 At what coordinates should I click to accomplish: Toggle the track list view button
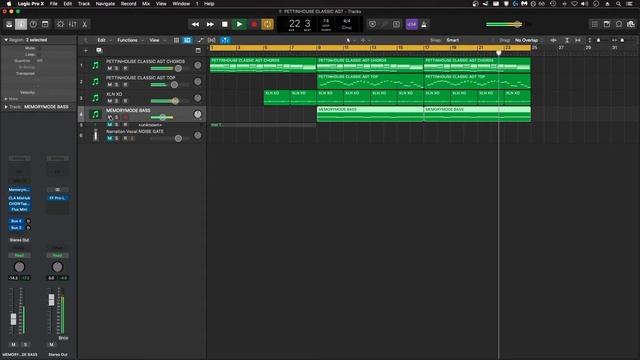pyautogui.click(x=187, y=40)
